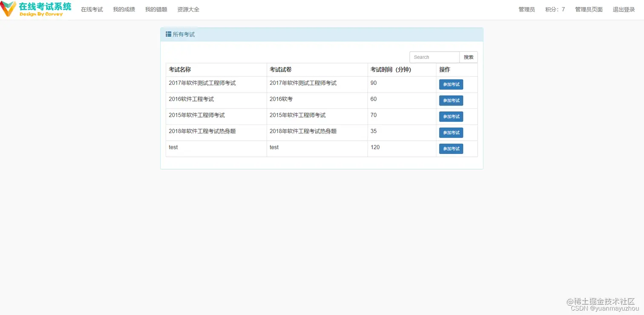644x315 pixels.
Task: Click the duration value 120
Action: tap(375, 147)
